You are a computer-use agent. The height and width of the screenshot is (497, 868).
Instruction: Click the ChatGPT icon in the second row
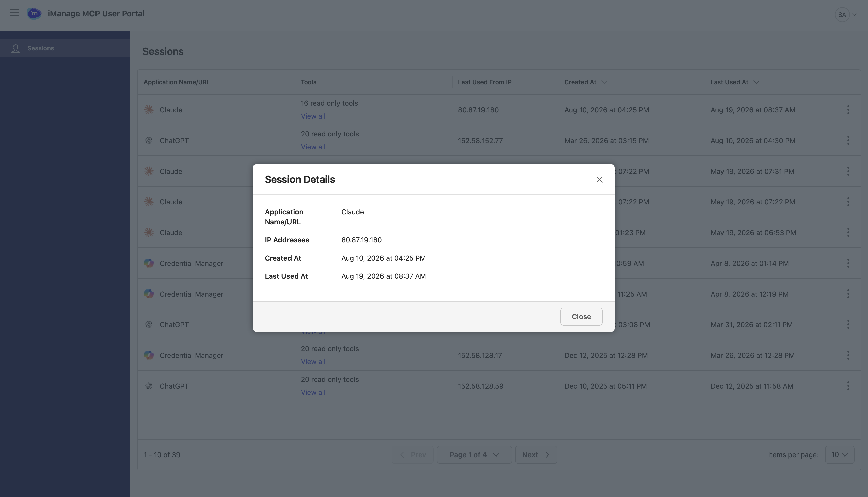149,141
